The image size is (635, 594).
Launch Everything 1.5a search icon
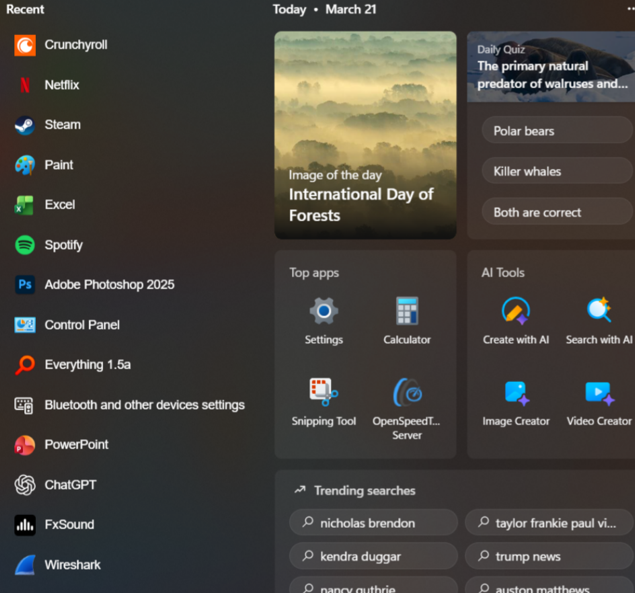click(x=25, y=365)
